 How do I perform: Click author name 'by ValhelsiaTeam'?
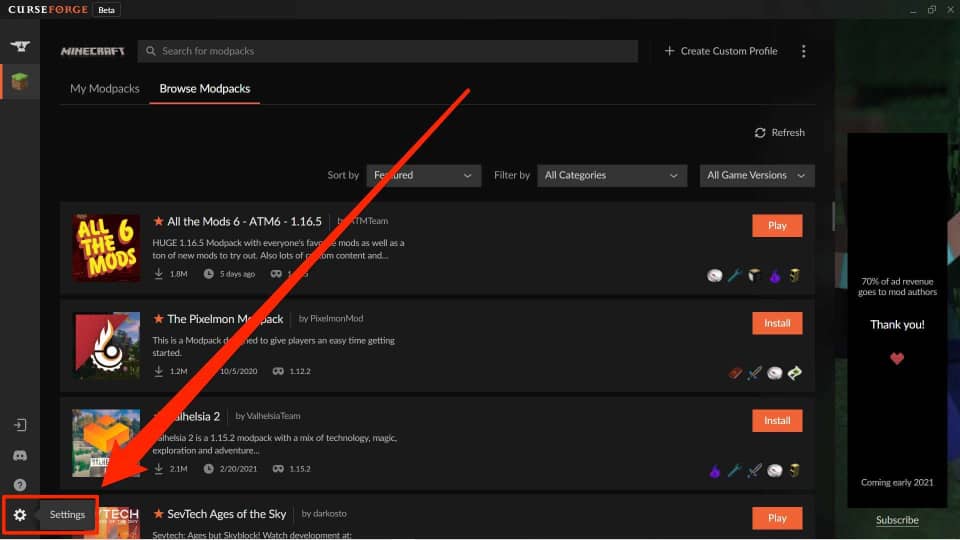[268, 416]
